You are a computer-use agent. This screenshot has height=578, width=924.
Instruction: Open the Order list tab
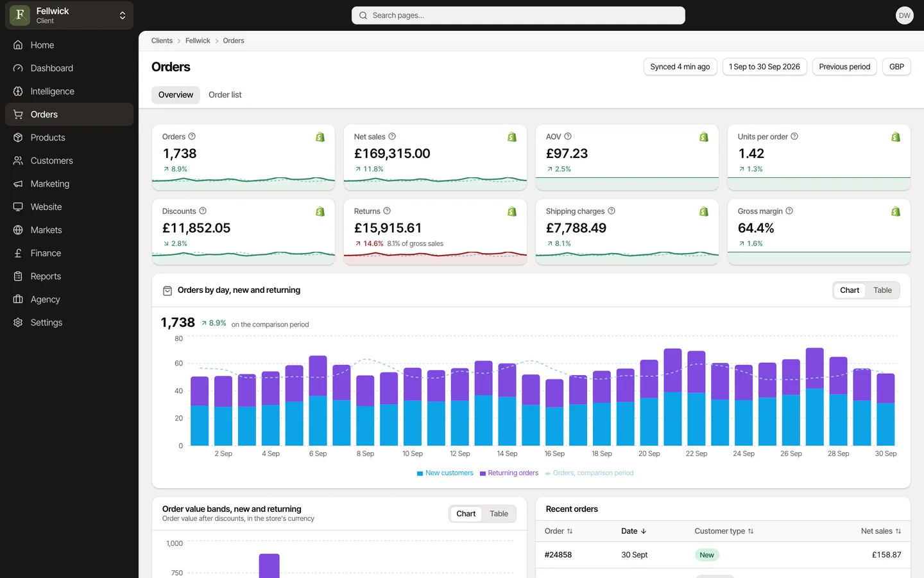pyautogui.click(x=225, y=94)
